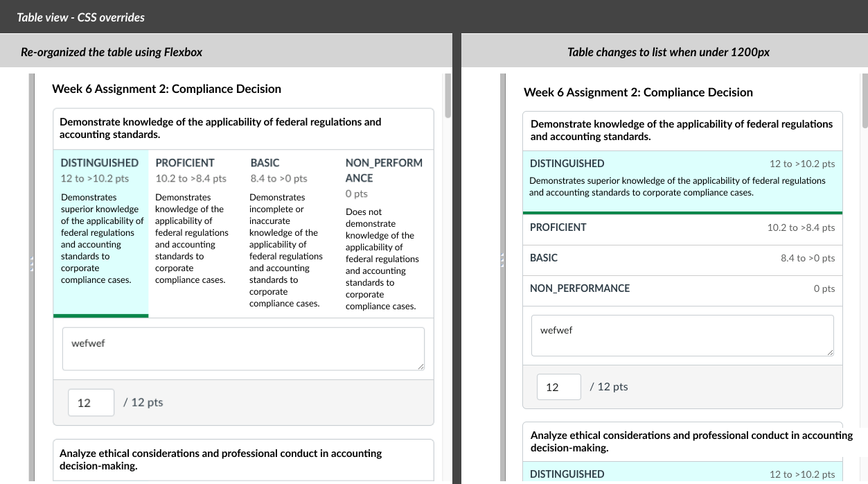Select the PROFICIENT row in the list view
Viewport: 868px width, 484px height.
(682, 227)
